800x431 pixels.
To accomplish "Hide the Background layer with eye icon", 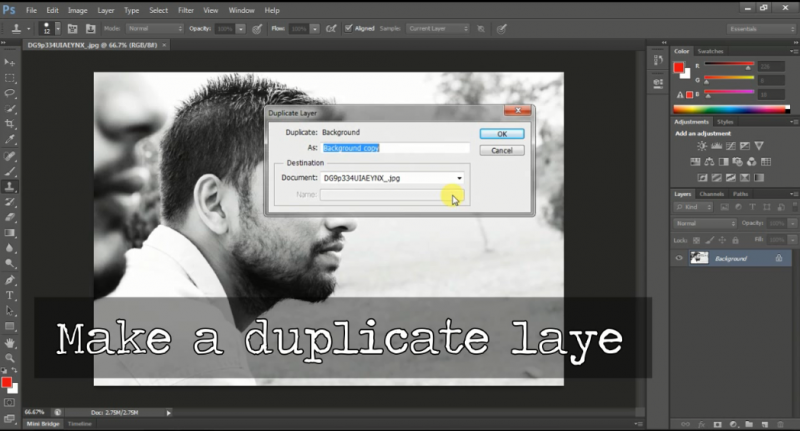I will coord(680,258).
